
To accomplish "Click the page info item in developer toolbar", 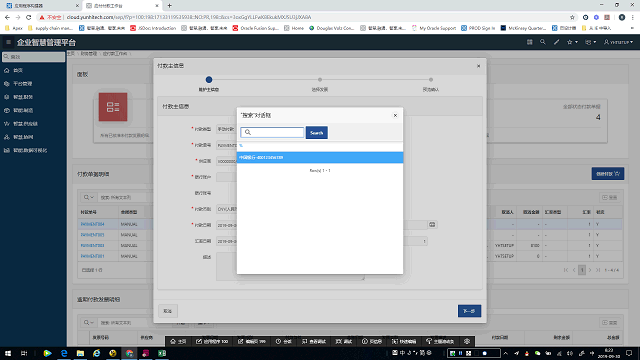I will pyautogui.click(x=372, y=341).
